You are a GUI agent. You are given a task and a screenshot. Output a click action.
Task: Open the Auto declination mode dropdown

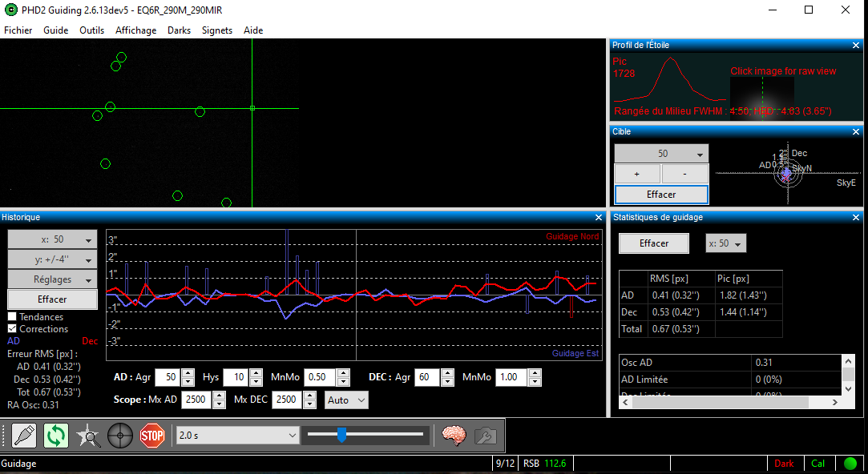point(346,400)
